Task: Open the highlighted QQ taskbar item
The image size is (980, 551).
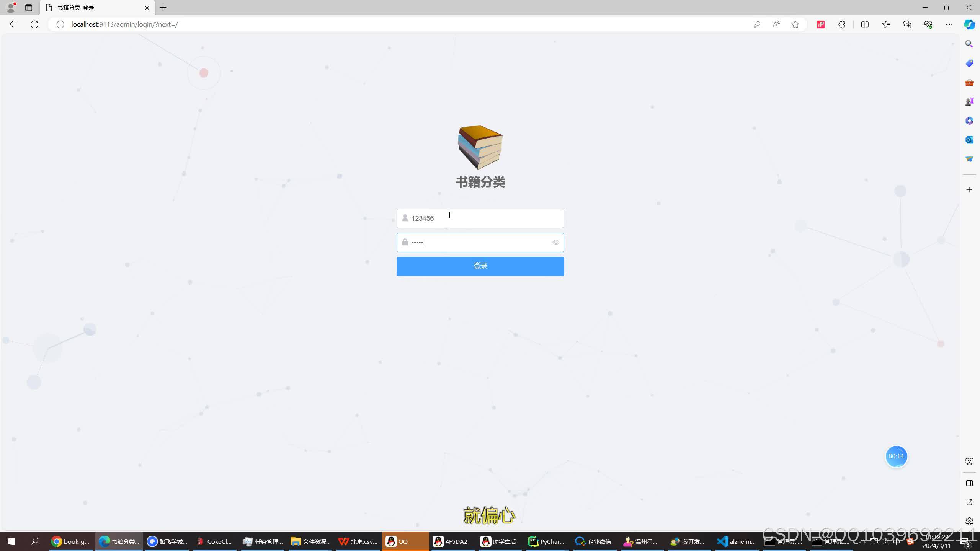Action: click(405, 541)
